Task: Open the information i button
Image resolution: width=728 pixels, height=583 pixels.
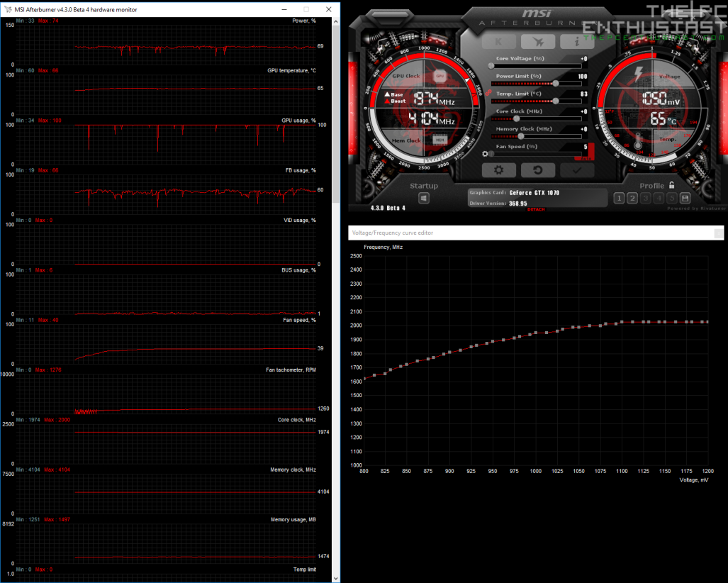Action: [x=576, y=41]
